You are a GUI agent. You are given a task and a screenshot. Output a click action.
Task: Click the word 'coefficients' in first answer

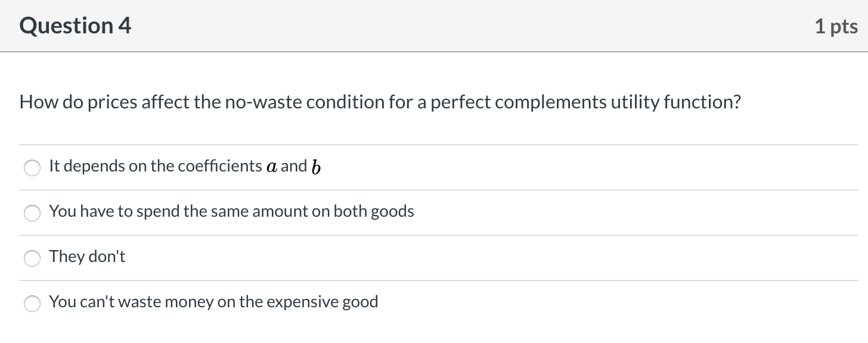pyautogui.click(x=221, y=166)
